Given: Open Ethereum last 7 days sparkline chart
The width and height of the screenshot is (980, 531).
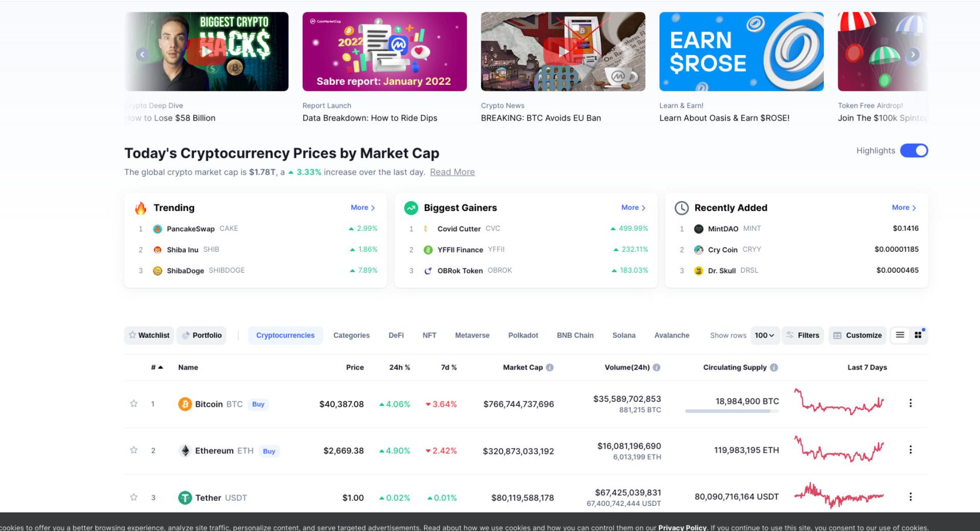Looking at the screenshot, I should pyautogui.click(x=839, y=449).
